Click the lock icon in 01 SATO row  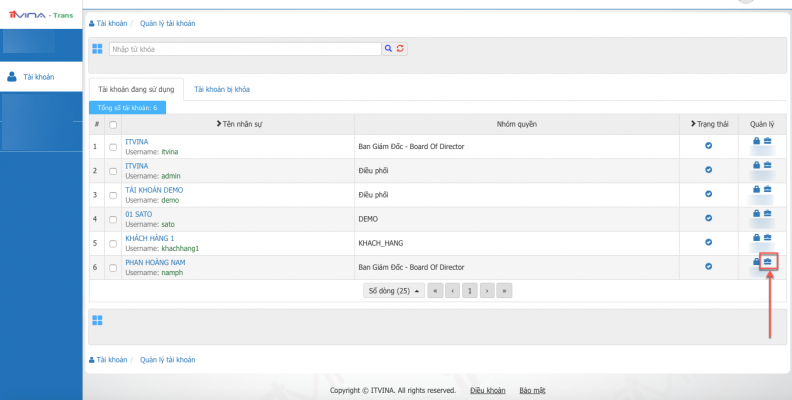point(756,213)
